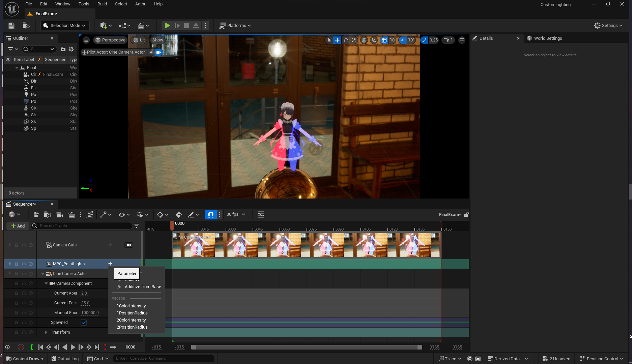Image resolution: width=632 pixels, height=364 pixels.
Task: Select 1ColorIntensity from the Vector list
Action: [x=131, y=306]
